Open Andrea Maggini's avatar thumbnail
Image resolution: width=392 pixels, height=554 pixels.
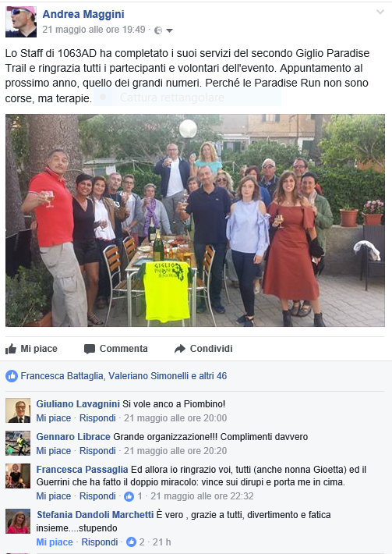tap(21, 22)
